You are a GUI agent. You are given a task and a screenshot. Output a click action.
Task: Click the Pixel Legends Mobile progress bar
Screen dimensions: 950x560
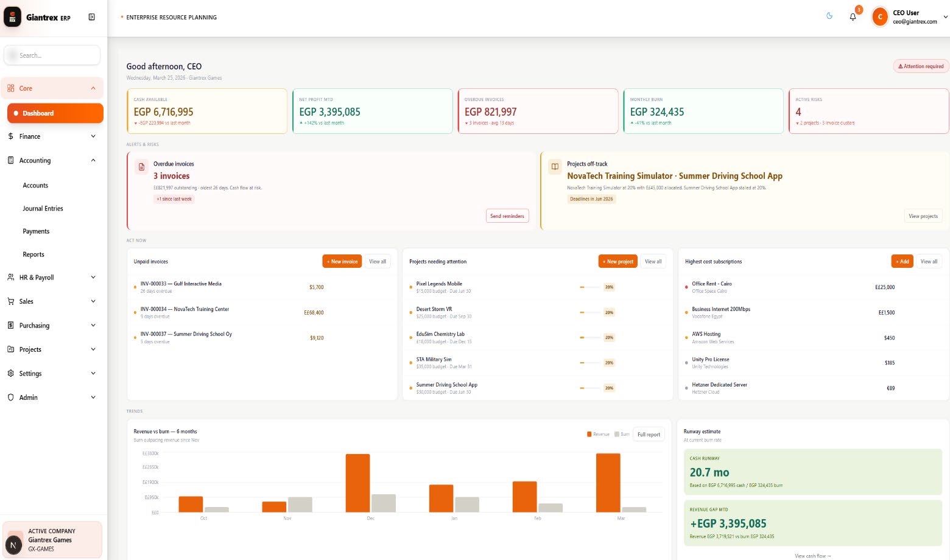point(591,287)
